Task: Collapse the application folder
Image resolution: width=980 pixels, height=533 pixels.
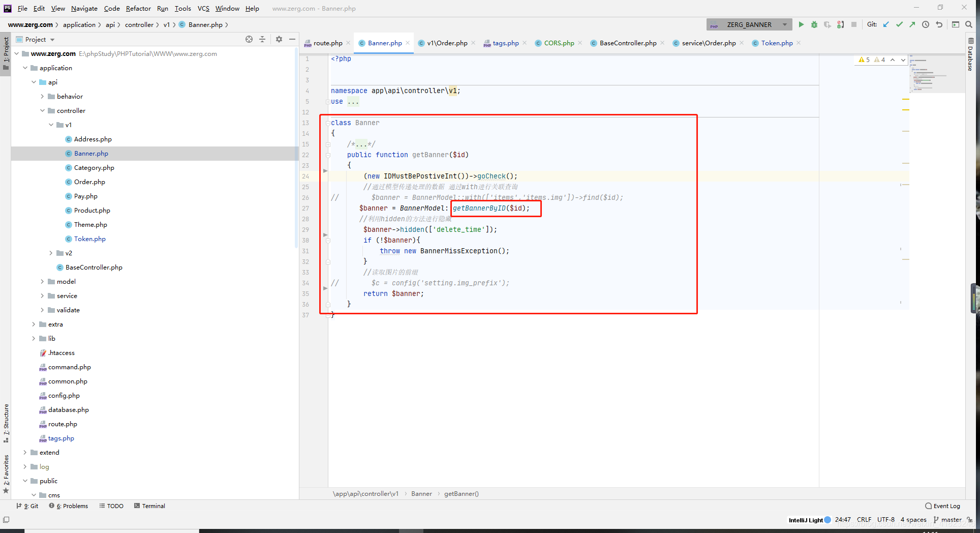Action: coord(25,68)
